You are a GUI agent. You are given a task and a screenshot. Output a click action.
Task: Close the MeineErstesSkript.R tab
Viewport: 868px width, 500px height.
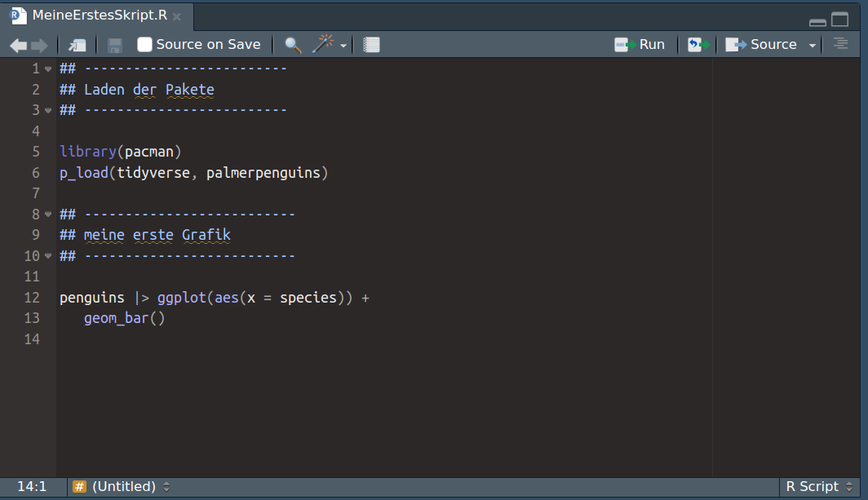pos(177,16)
